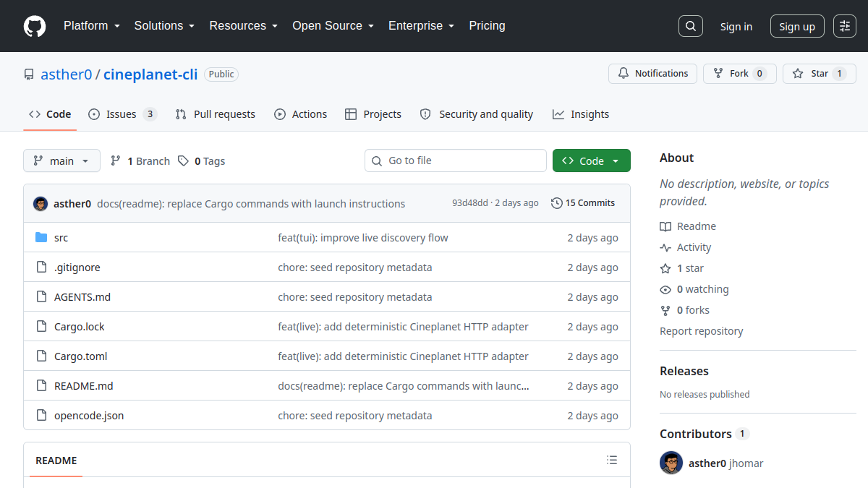Click the Cargo.toml file icon

pyautogui.click(x=41, y=356)
